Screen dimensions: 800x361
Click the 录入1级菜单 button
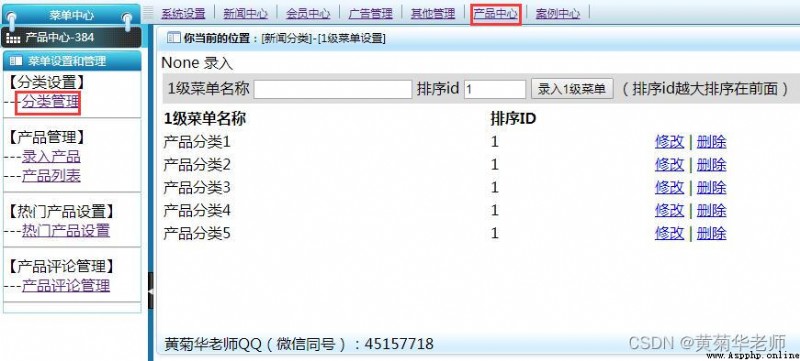(x=572, y=89)
